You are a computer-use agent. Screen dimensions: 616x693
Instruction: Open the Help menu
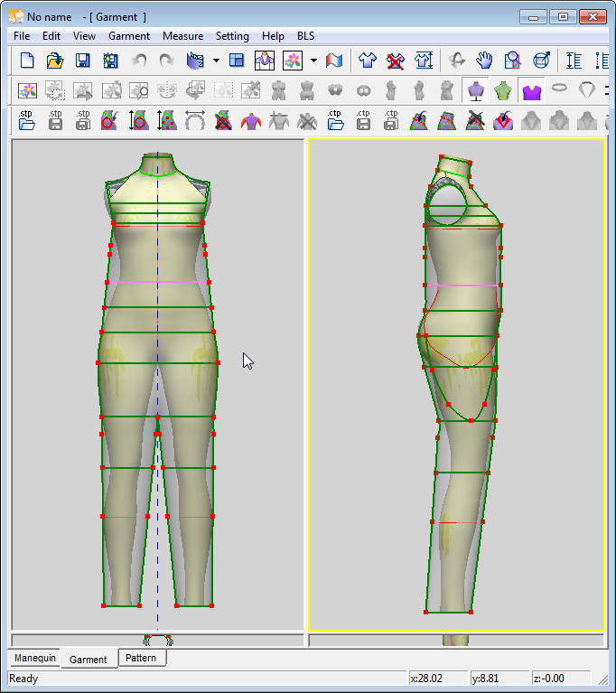coord(273,36)
